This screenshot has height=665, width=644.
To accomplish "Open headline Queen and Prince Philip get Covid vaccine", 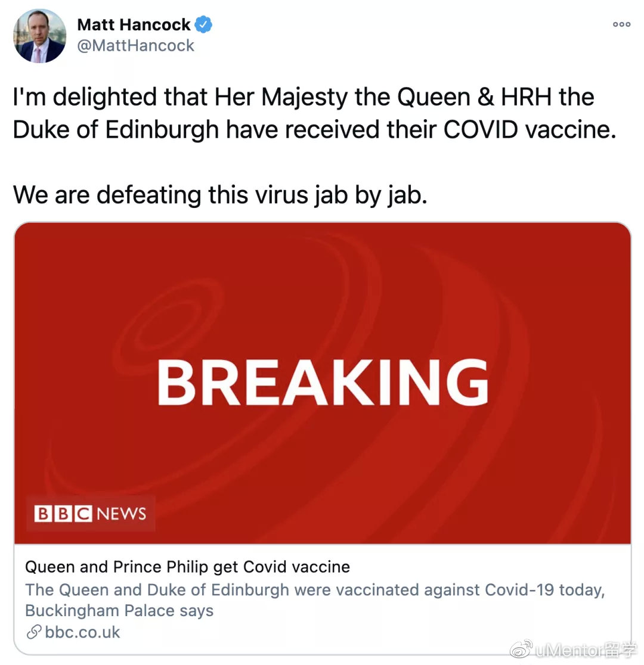I will (x=187, y=567).
